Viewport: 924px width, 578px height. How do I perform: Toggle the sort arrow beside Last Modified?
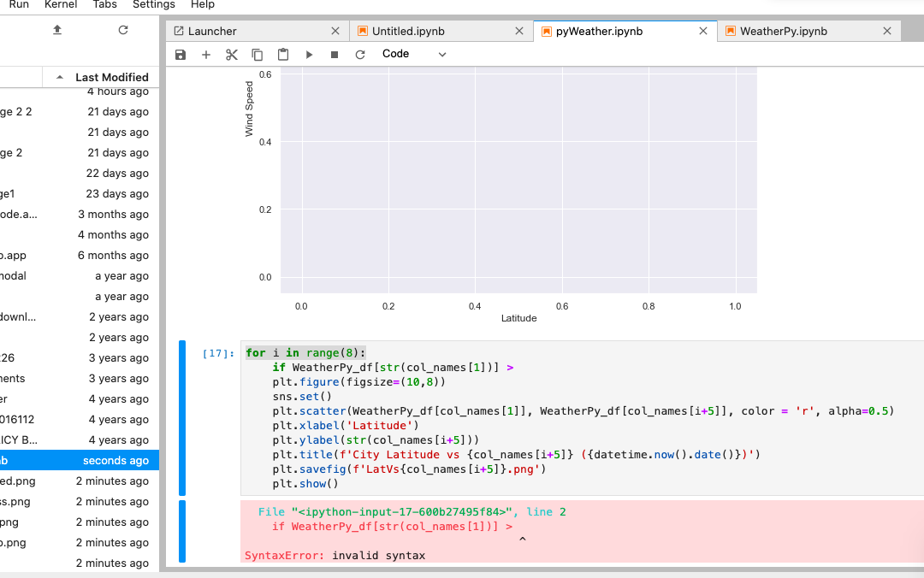[x=60, y=77]
